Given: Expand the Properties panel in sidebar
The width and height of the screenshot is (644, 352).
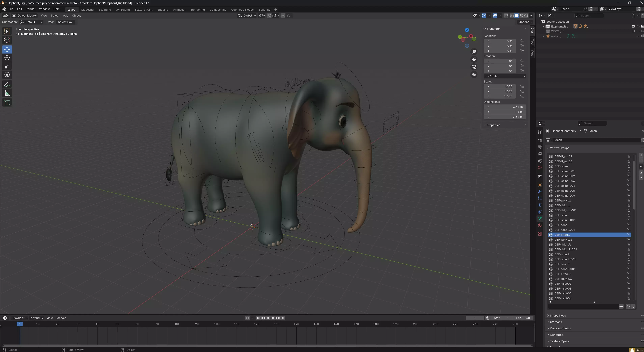Looking at the screenshot, I should [493, 125].
